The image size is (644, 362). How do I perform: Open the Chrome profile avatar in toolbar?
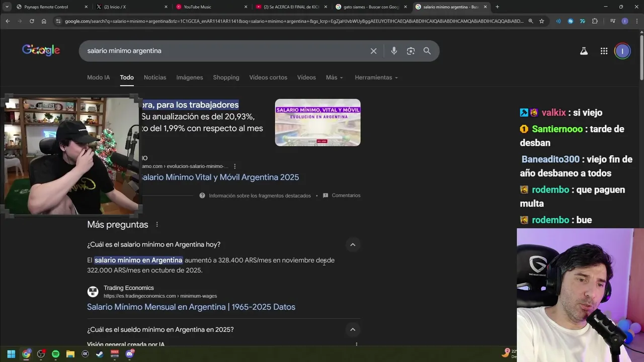pyautogui.click(x=624, y=21)
